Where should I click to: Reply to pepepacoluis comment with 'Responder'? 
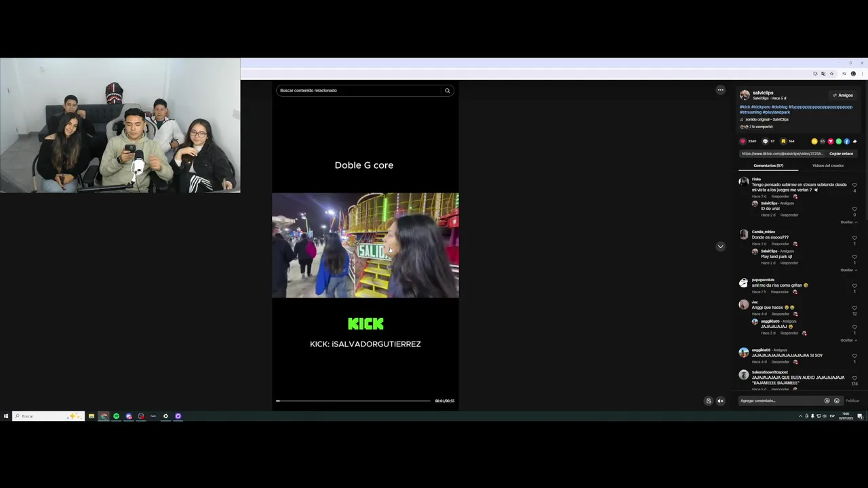pyautogui.click(x=780, y=292)
